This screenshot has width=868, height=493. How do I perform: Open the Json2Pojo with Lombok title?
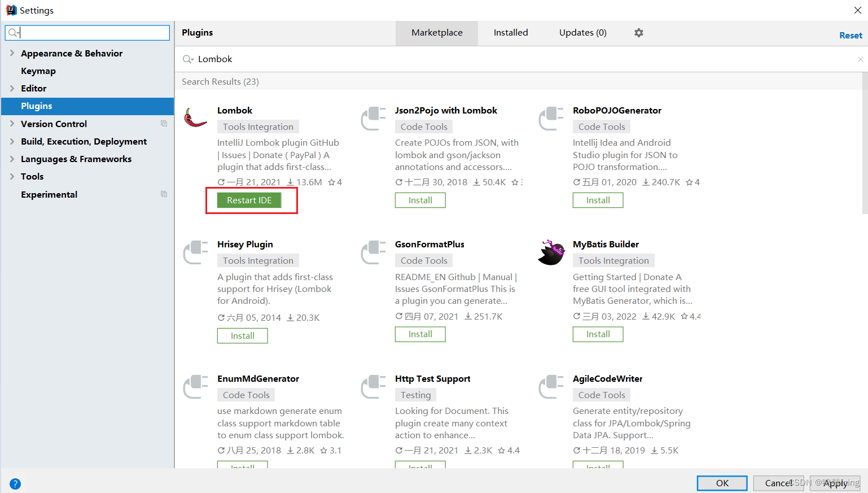tap(446, 111)
